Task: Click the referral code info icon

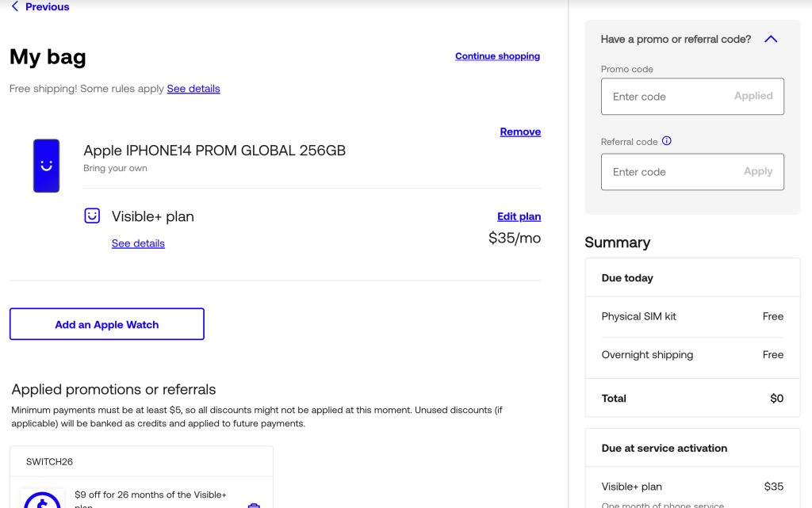Action: coord(666,141)
